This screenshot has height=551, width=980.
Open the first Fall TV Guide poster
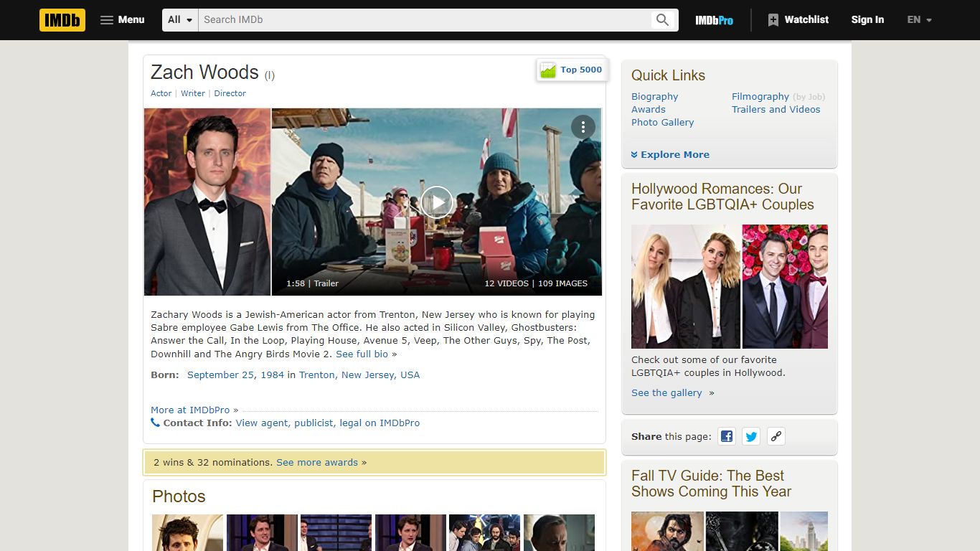667,531
